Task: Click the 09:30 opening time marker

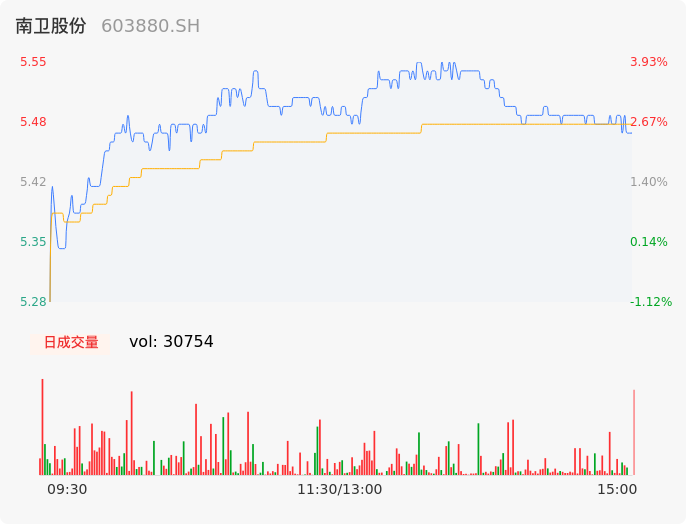Action: (x=67, y=489)
